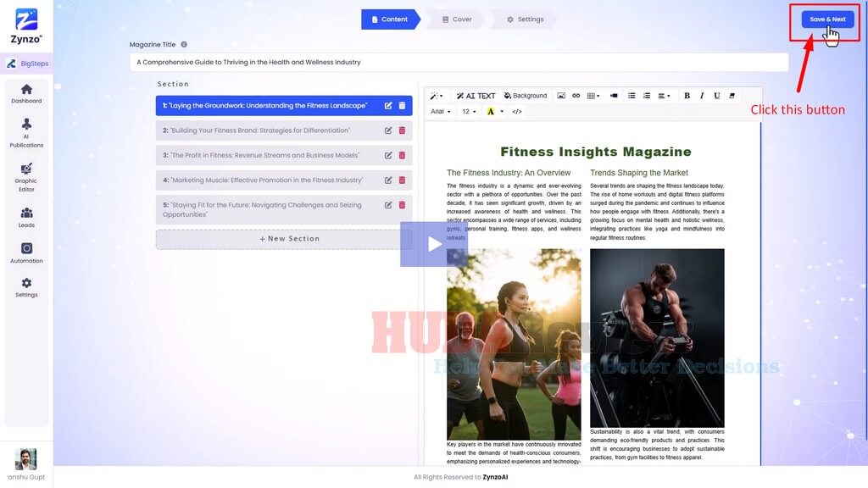Click the Magazine Title input field

(x=459, y=62)
